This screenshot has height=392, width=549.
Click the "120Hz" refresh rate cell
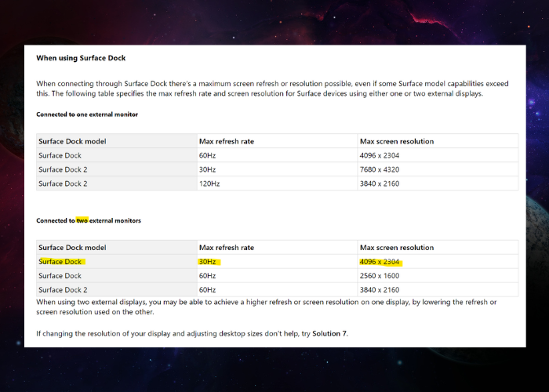pyautogui.click(x=209, y=183)
